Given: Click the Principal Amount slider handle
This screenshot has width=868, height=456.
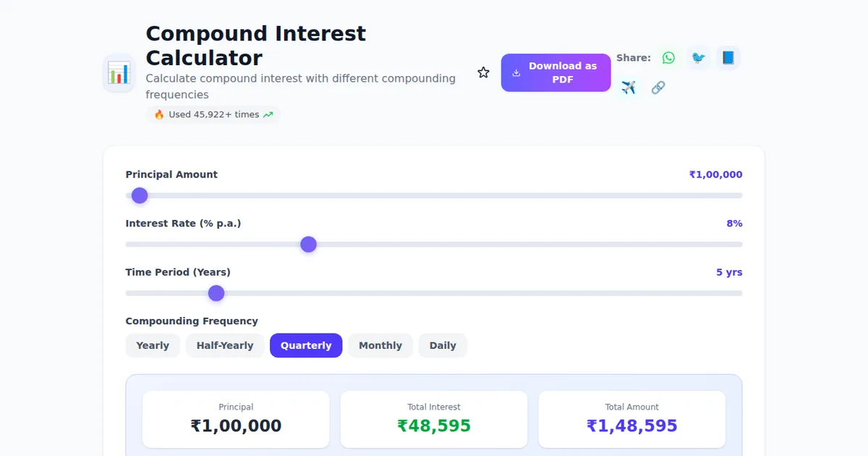Looking at the screenshot, I should (140, 195).
